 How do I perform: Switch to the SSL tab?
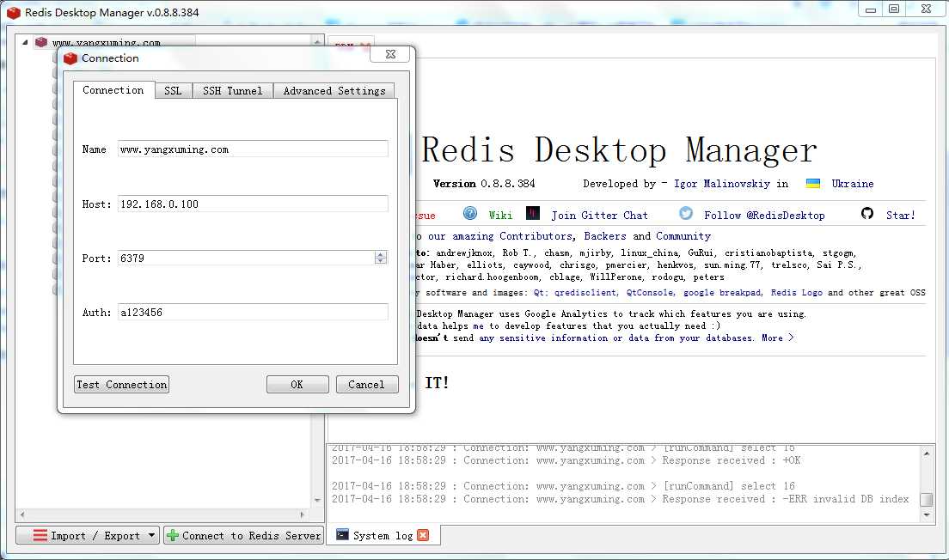173,91
